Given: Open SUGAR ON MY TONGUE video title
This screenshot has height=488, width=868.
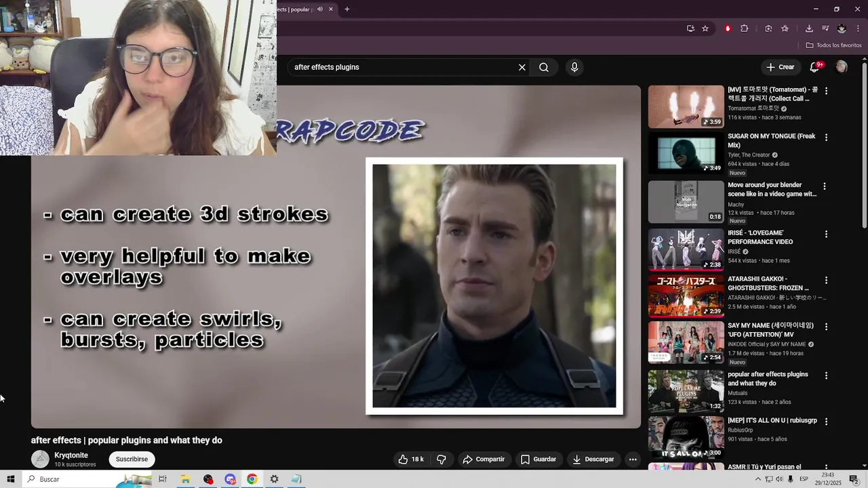Looking at the screenshot, I should click(772, 140).
